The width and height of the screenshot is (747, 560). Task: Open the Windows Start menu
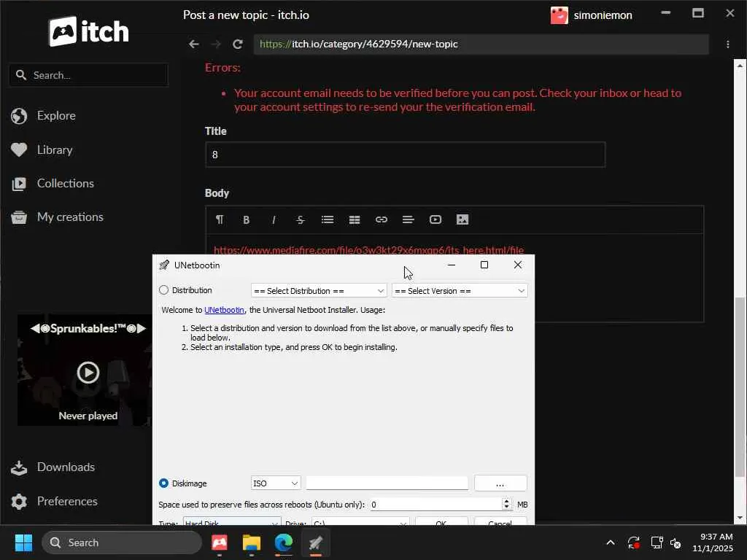coord(23,542)
